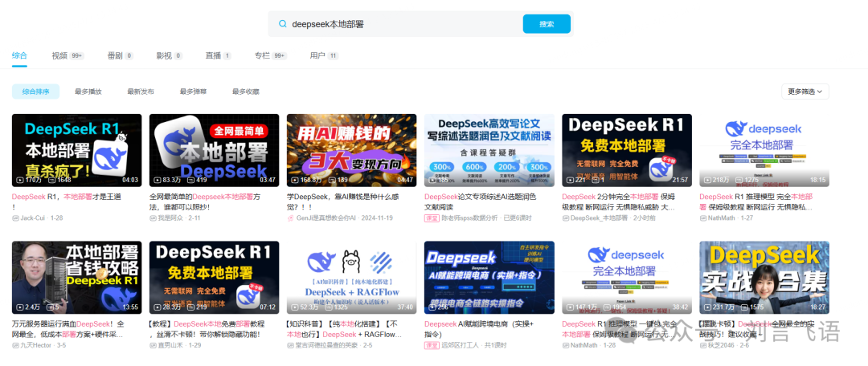Open title link 'DeepSeek R1 推理模型 一键包'
This screenshot has height=366, width=868.
coord(621,328)
